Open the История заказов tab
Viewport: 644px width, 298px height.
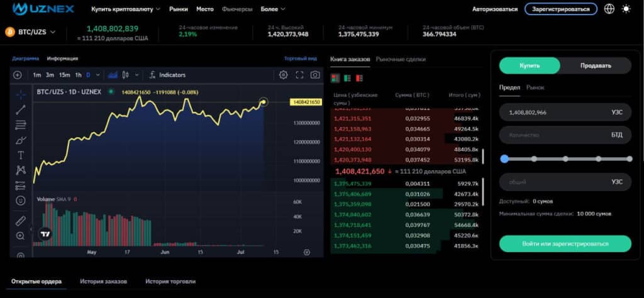[104, 282]
